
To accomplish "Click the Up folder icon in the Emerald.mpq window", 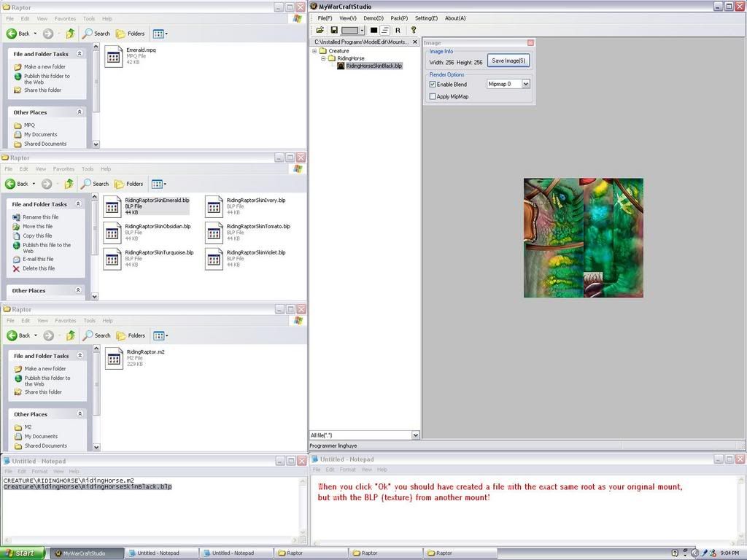I will [x=71, y=34].
